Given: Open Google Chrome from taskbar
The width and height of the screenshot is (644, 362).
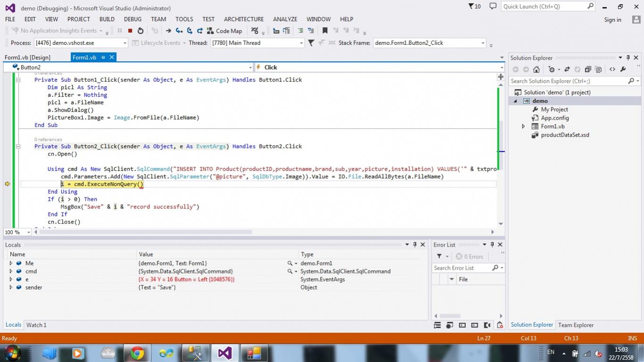Looking at the screenshot, I should (137, 353).
